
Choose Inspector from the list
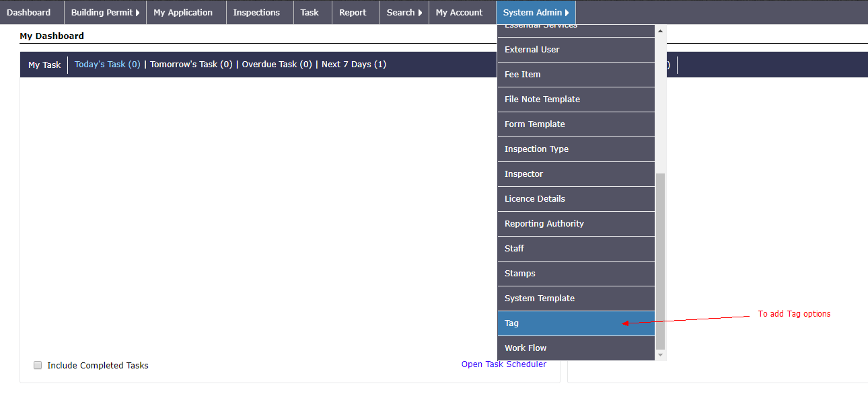pyautogui.click(x=576, y=174)
